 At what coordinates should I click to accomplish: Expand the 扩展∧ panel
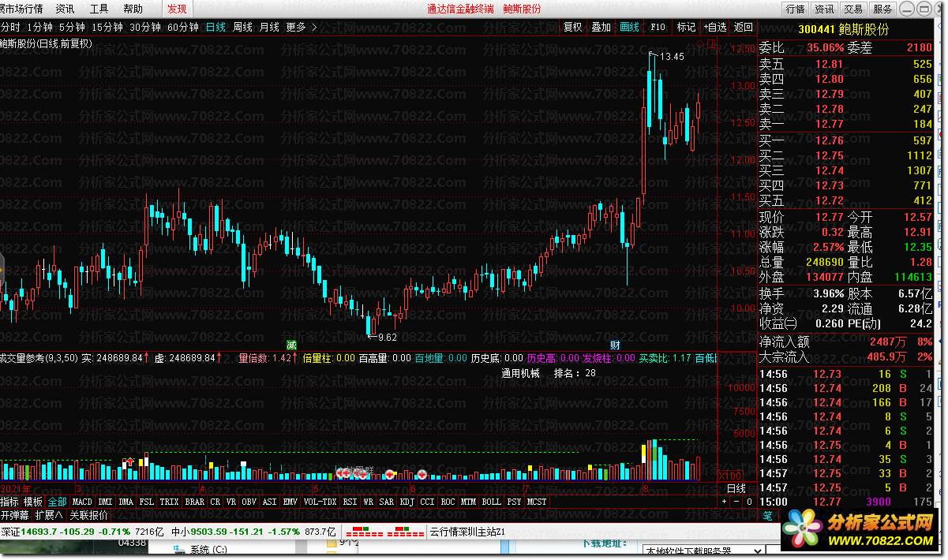(49, 515)
